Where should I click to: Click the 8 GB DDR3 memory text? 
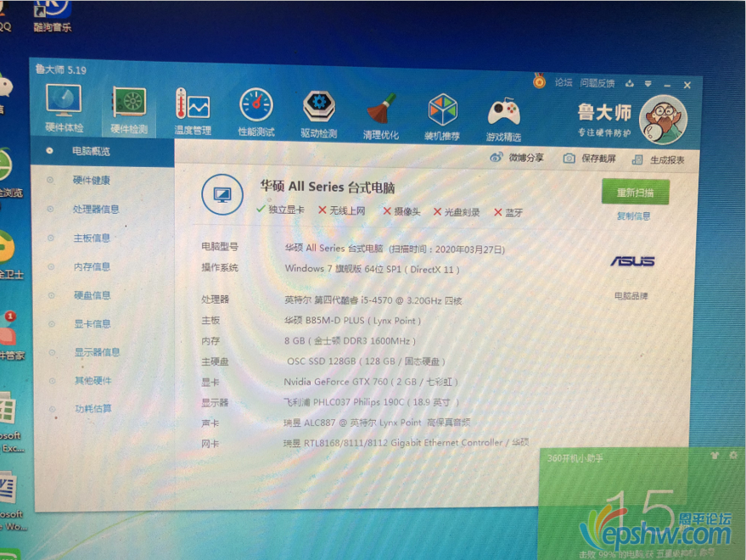coord(350,341)
